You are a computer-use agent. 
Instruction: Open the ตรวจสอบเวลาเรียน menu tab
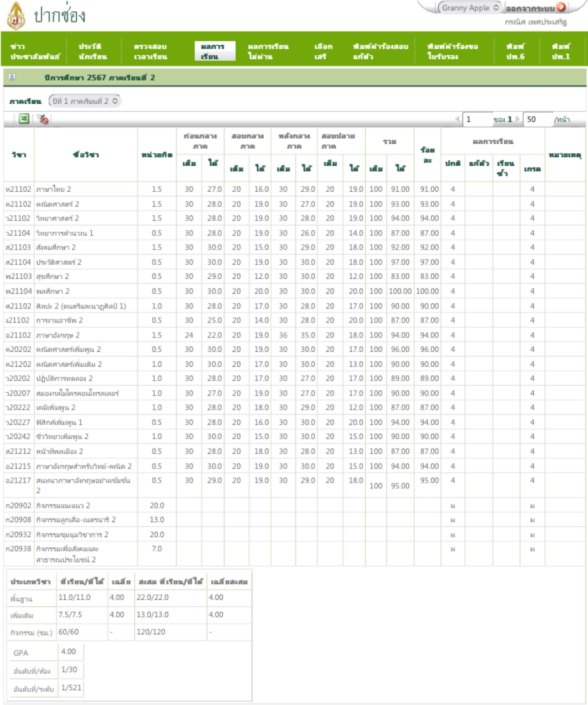pyautogui.click(x=151, y=51)
